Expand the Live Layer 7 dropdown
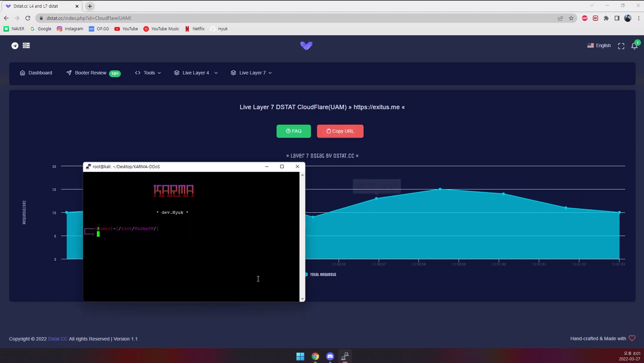 coord(251,73)
